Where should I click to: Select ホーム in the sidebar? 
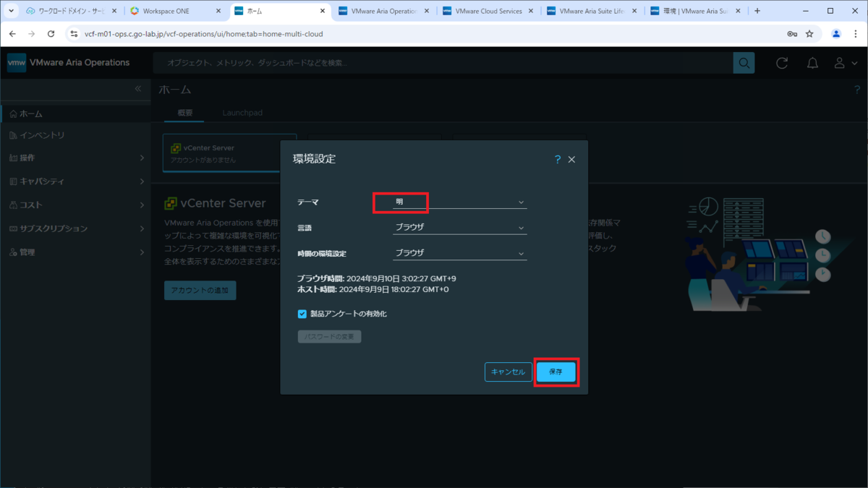(75, 114)
